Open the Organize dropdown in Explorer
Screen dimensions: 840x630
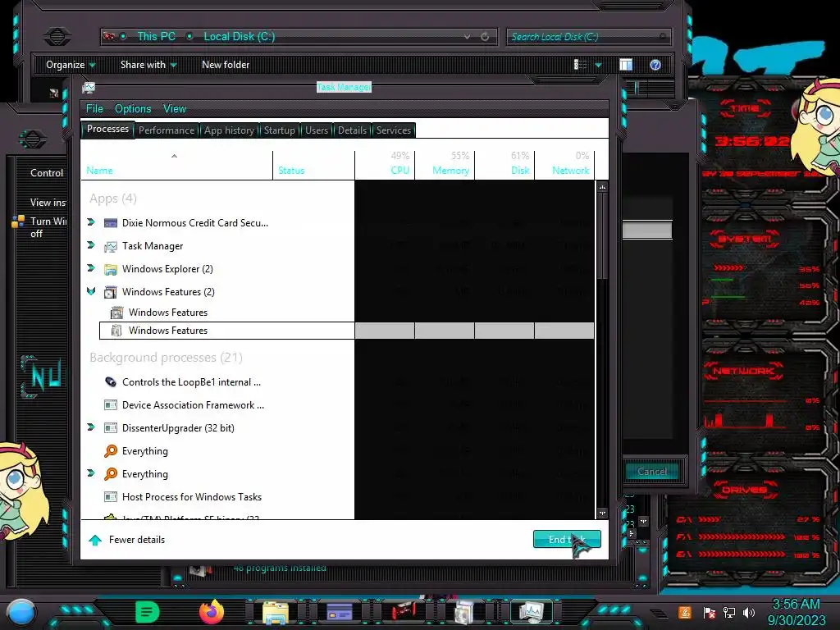[x=71, y=65]
